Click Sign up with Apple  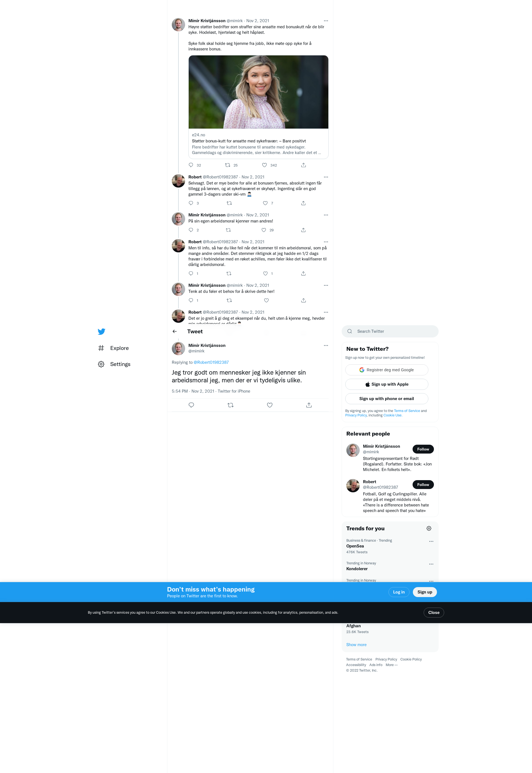pyautogui.click(x=387, y=384)
